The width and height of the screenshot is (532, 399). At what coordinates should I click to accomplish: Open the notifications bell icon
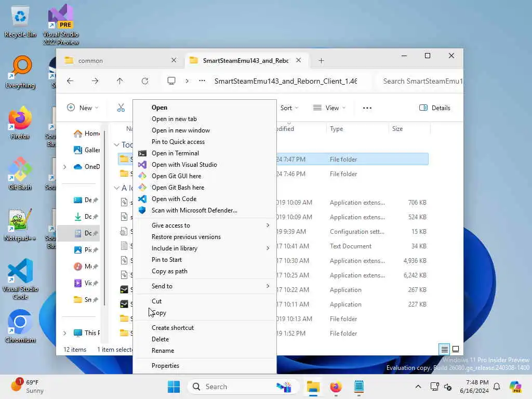(x=497, y=387)
